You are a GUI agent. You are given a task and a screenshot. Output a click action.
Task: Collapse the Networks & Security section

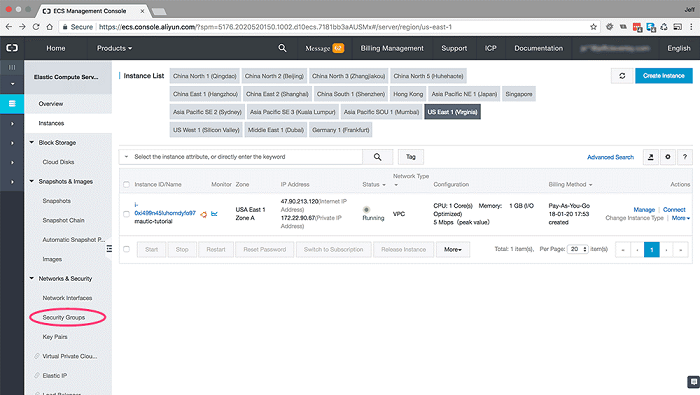(x=32, y=278)
